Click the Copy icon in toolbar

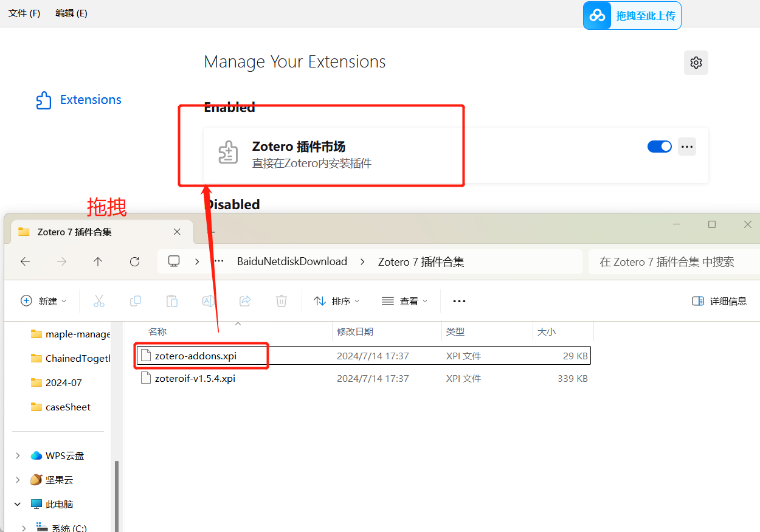[x=136, y=301]
